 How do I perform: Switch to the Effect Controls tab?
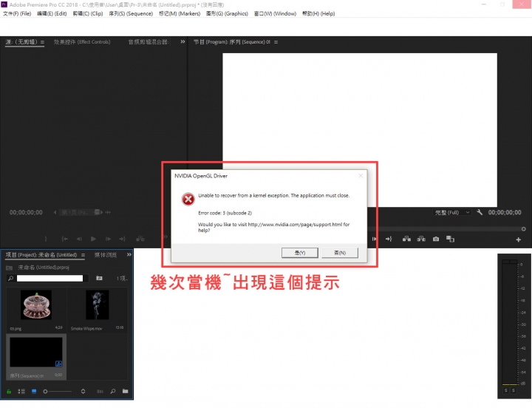click(82, 41)
